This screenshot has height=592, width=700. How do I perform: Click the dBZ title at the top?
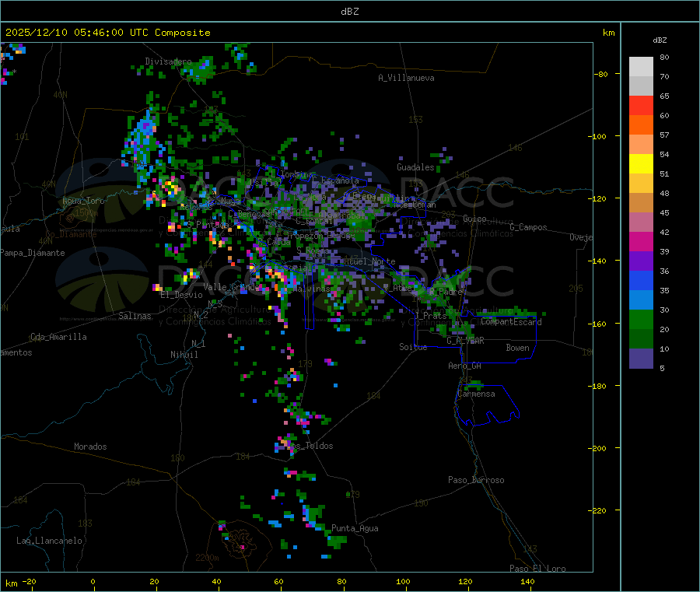click(x=349, y=12)
